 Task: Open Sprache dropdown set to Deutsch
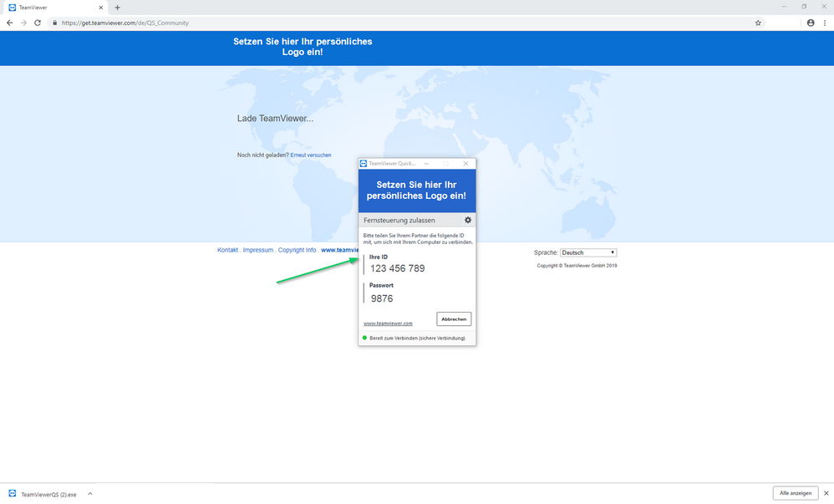588,252
